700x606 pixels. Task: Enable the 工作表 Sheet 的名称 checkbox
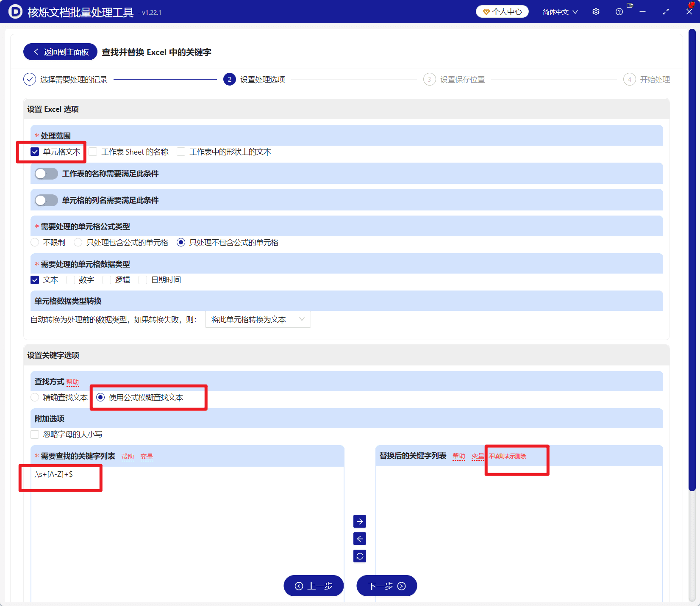(x=93, y=152)
